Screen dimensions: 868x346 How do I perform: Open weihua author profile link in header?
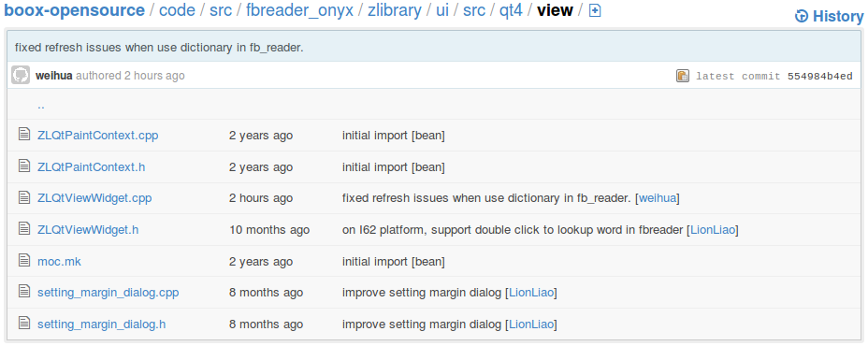[x=53, y=76]
